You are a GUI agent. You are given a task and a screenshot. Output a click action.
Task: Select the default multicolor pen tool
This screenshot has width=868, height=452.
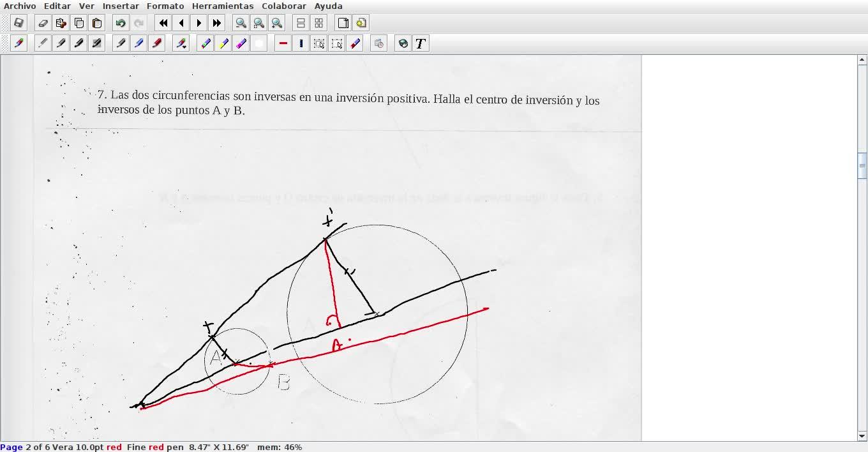click(x=19, y=43)
